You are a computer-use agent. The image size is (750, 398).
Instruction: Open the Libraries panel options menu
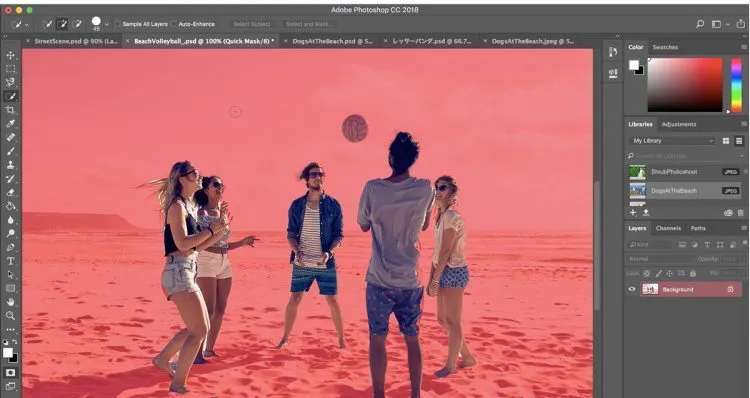point(744,124)
